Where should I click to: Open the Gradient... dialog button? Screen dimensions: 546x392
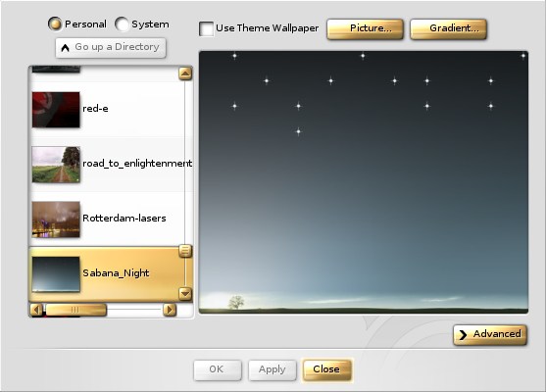point(448,28)
